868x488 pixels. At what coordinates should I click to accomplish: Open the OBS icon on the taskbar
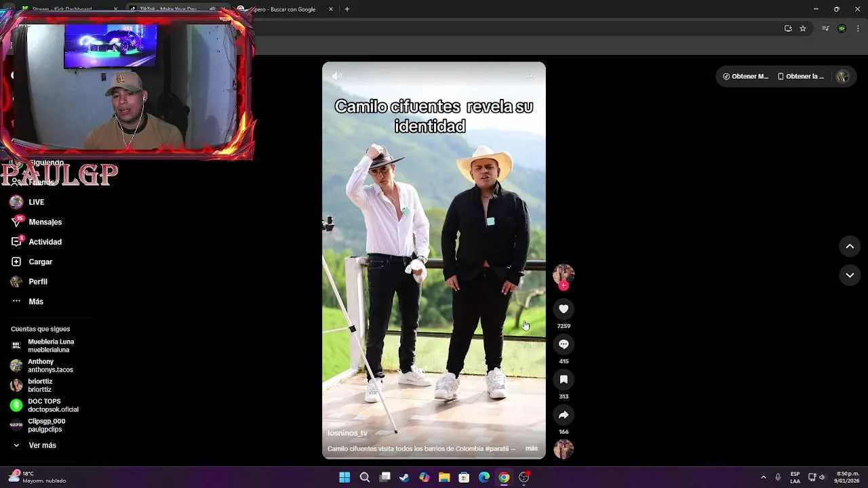tap(524, 477)
